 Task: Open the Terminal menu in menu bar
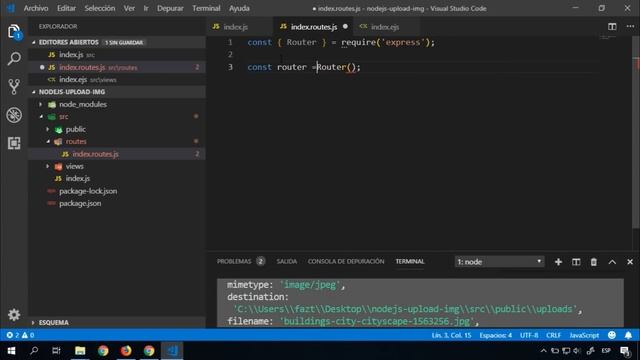tap(206, 8)
